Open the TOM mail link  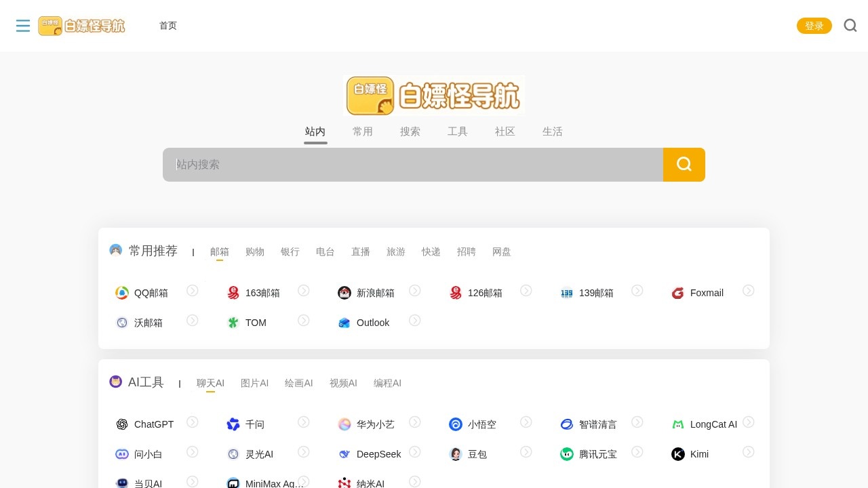pos(256,323)
